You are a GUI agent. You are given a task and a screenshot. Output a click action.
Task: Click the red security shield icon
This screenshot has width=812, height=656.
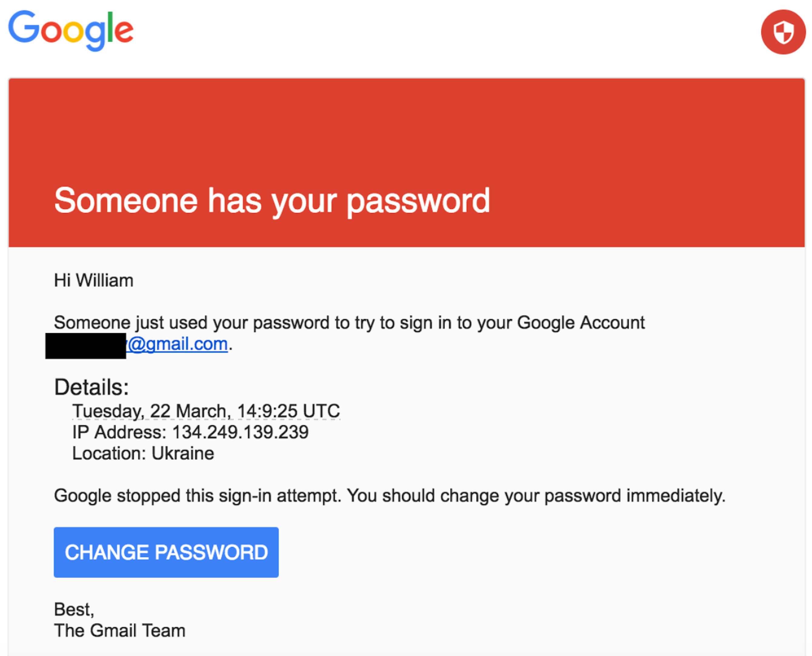[x=783, y=32]
